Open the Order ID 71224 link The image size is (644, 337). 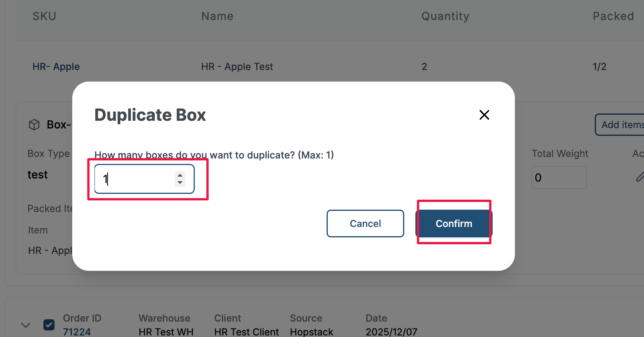[x=77, y=332]
